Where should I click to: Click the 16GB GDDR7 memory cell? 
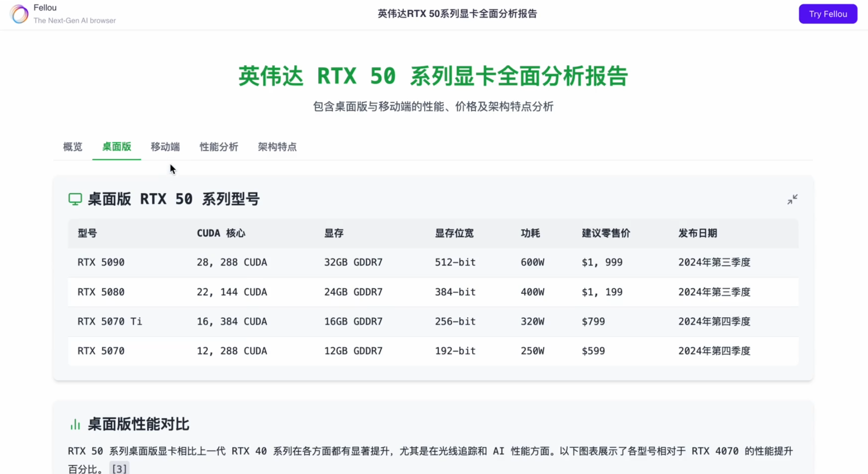(x=353, y=321)
